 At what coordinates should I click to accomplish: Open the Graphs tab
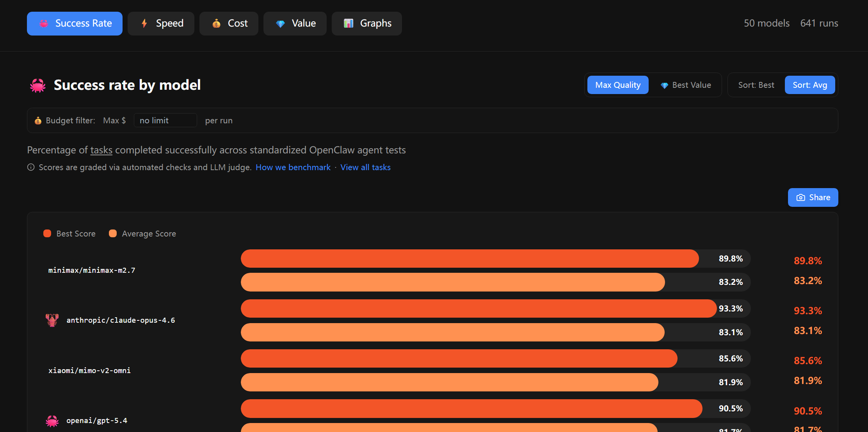point(367,23)
